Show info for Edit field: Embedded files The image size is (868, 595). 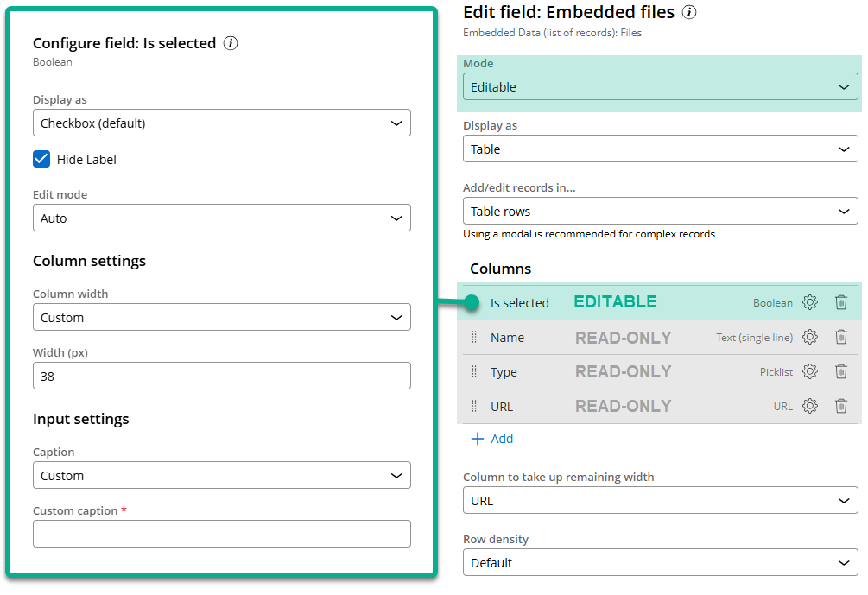point(689,12)
